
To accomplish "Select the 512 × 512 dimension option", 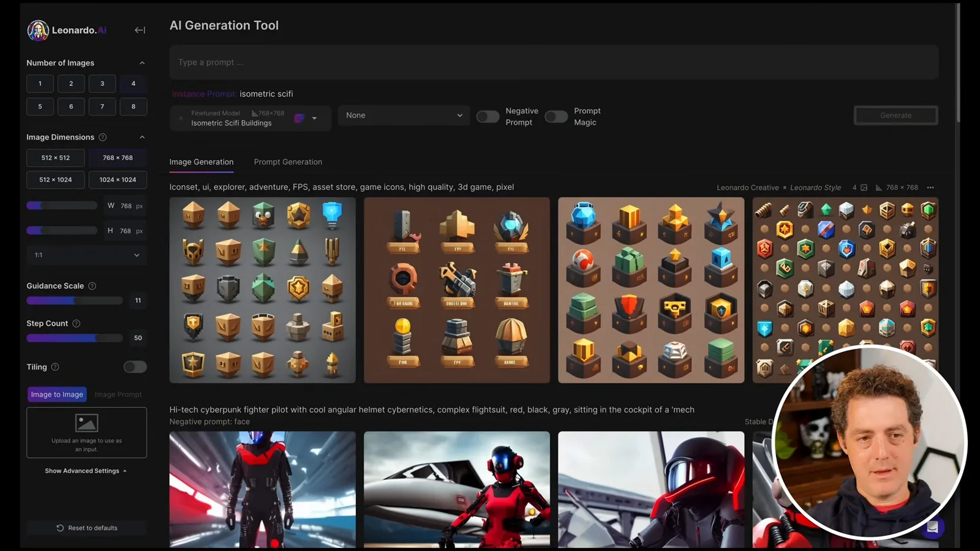I will tap(56, 157).
